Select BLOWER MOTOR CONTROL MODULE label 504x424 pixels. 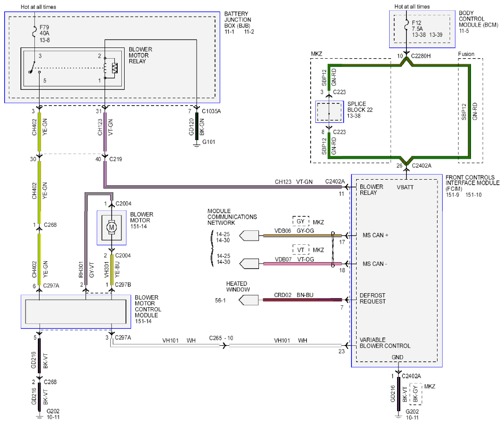point(148,307)
